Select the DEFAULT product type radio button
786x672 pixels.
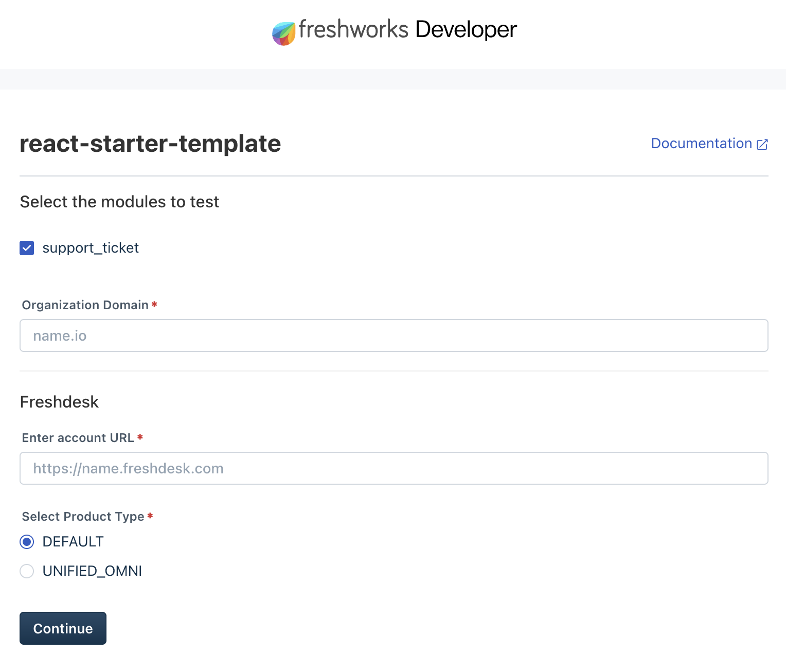click(x=27, y=542)
